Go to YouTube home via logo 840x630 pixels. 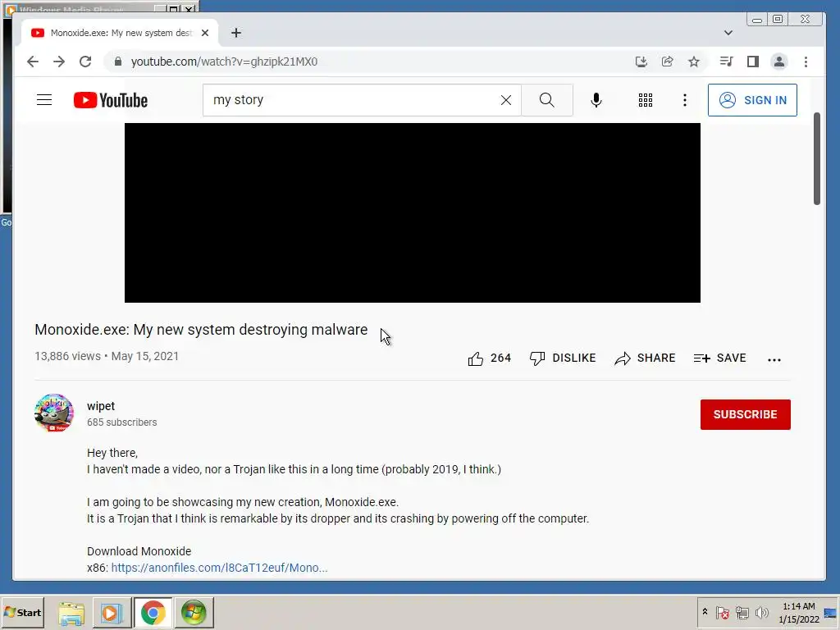[111, 100]
